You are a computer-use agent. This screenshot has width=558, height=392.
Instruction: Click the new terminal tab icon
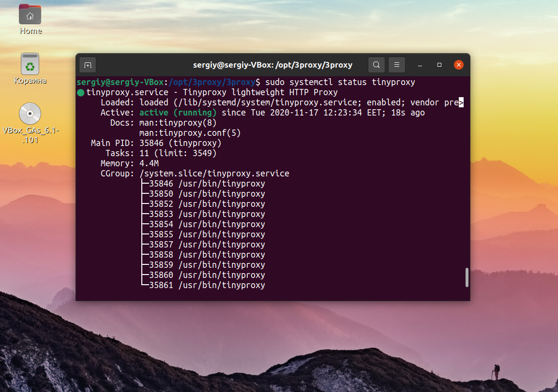[x=88, y=65]
